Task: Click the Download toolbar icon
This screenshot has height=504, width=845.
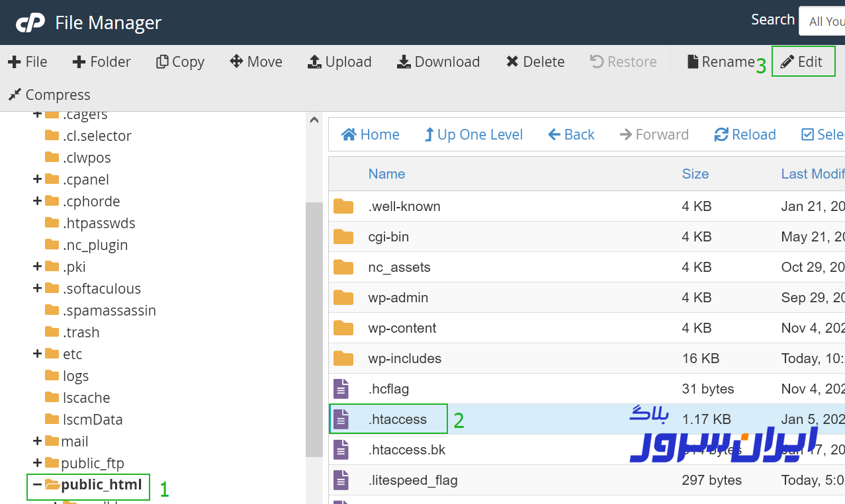Action: [x=404, y=62]
